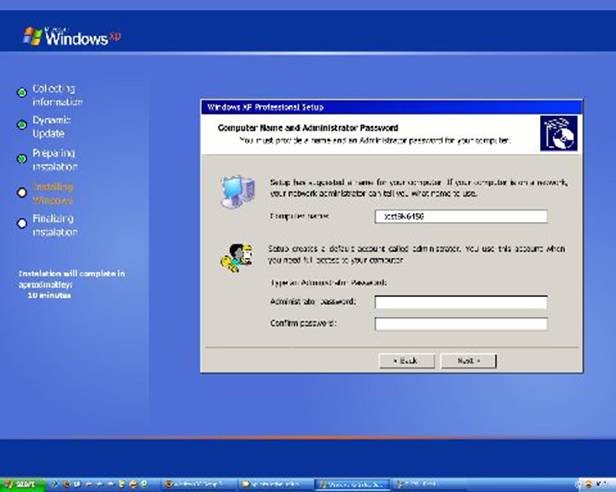Click the 'Dynamic Update' step text
This screenshot has height=492, width=616.
(x=51, y=127)
